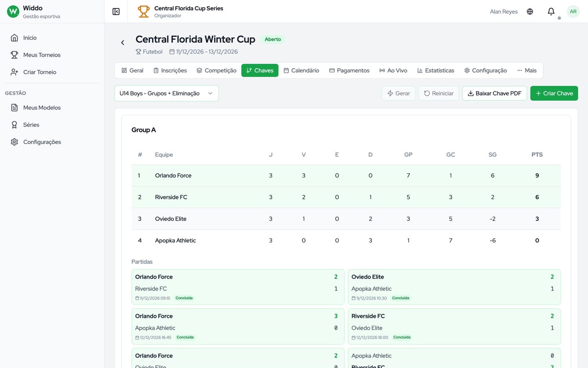Click the Reiniciar button
The height and width of the screenshot is (368, 588).
click(x=439, y=93)
